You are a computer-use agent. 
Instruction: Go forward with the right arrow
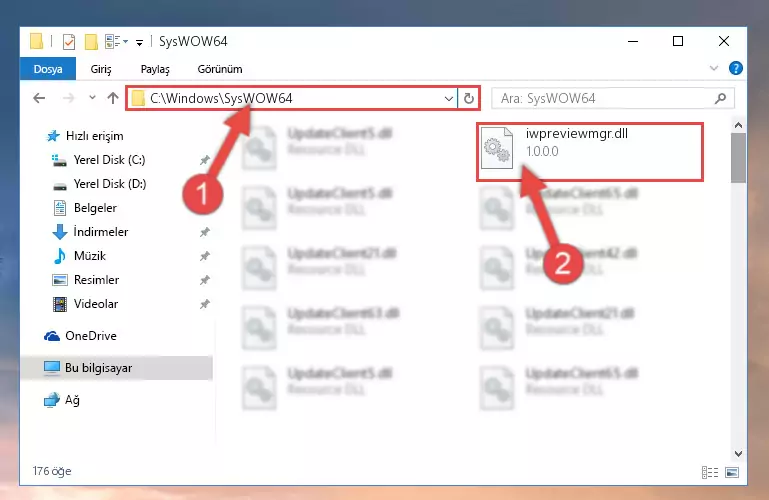(x=69, y=98)
